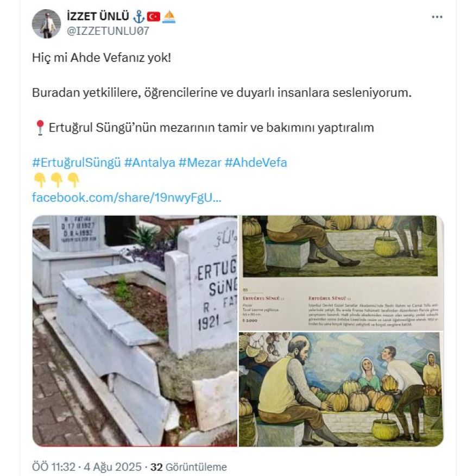Screen dimensions: 467x476
Task: Open İZZET ÜNLÜ's profile avatar
Action: pyautogui.click(x=46, y=24)
